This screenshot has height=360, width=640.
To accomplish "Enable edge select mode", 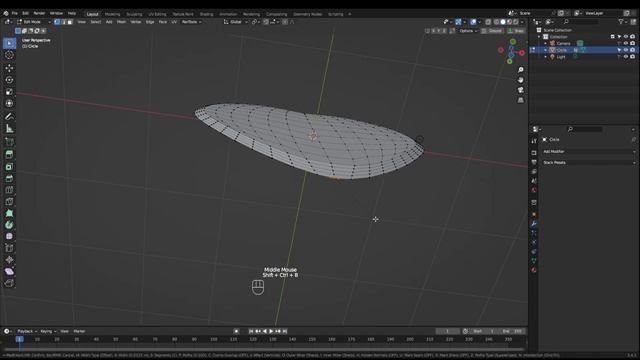I will [x=64, y=22].
